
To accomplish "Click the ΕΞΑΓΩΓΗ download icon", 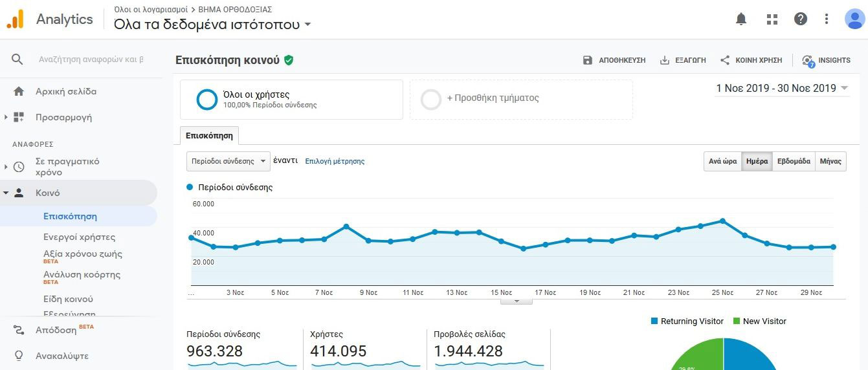I will pos(664,60).
